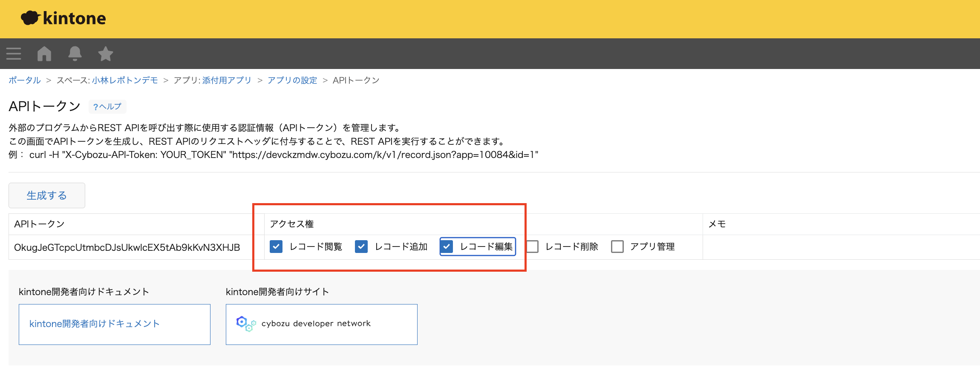This screenshot has width=980, height=379.
Task: Open the hamburger menu icon
Action: coord(14,54)
